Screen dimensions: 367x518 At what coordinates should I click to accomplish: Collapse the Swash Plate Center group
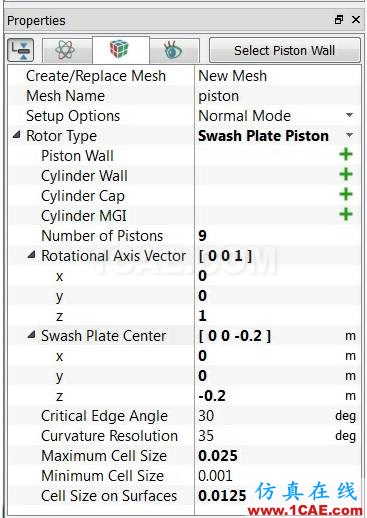tap(31, 335)
